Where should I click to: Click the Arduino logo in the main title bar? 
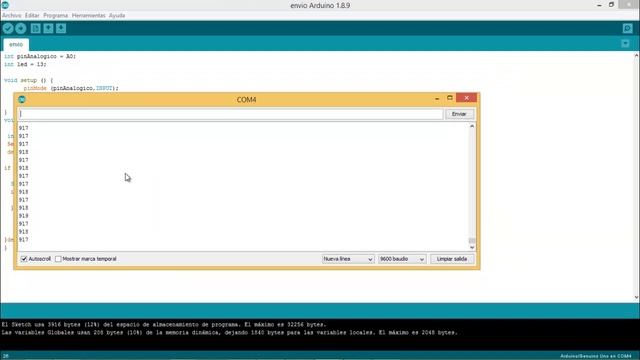pyautogui.click(x=5, y=5)
